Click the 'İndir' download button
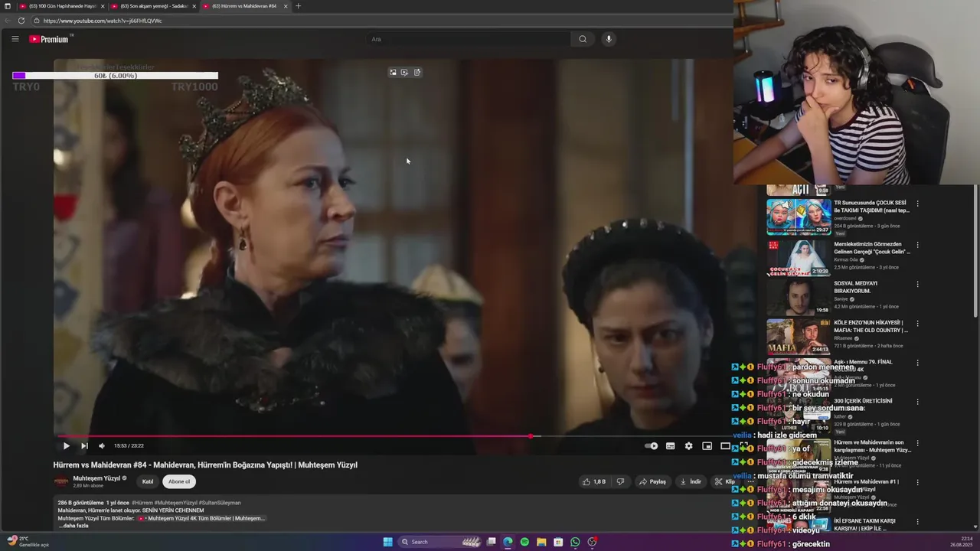The image size is (980, 551). pos(691,481)
